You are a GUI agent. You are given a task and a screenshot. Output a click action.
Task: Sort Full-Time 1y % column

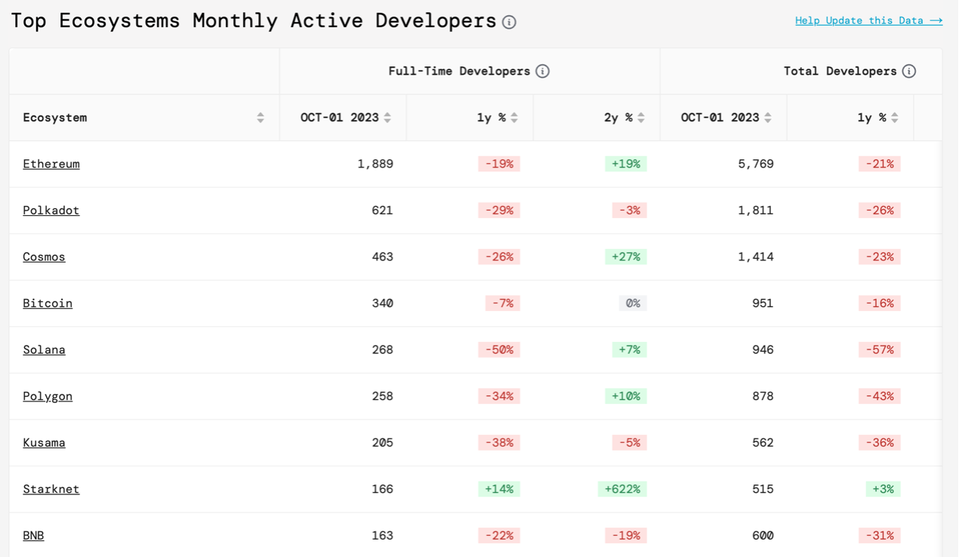(x=514, y=118)
